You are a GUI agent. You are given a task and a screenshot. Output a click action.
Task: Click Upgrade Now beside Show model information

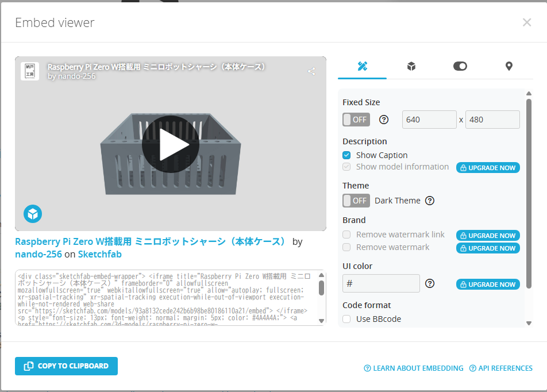tap(488, 168)
